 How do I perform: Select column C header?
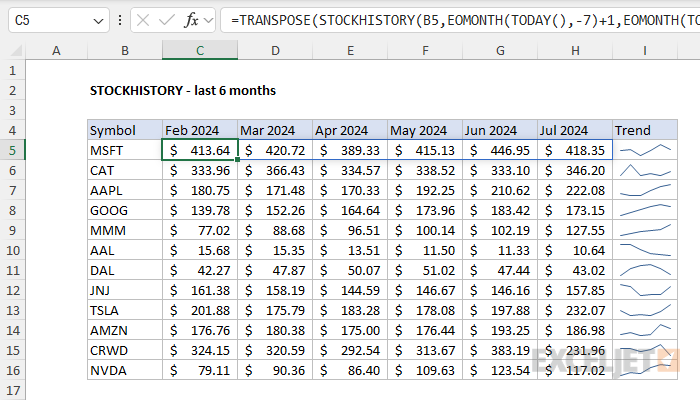point(200,50)
